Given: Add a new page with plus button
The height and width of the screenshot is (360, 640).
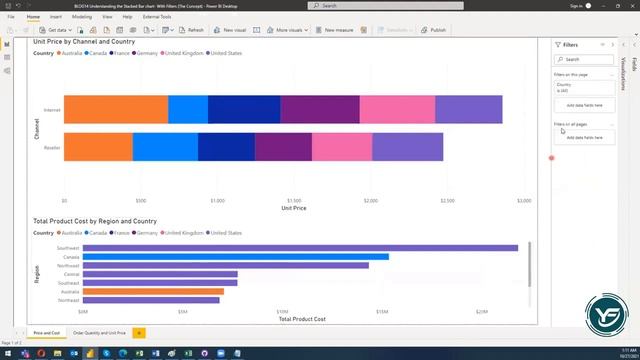Looking at the screenshot, I should [x=139, y=333].
